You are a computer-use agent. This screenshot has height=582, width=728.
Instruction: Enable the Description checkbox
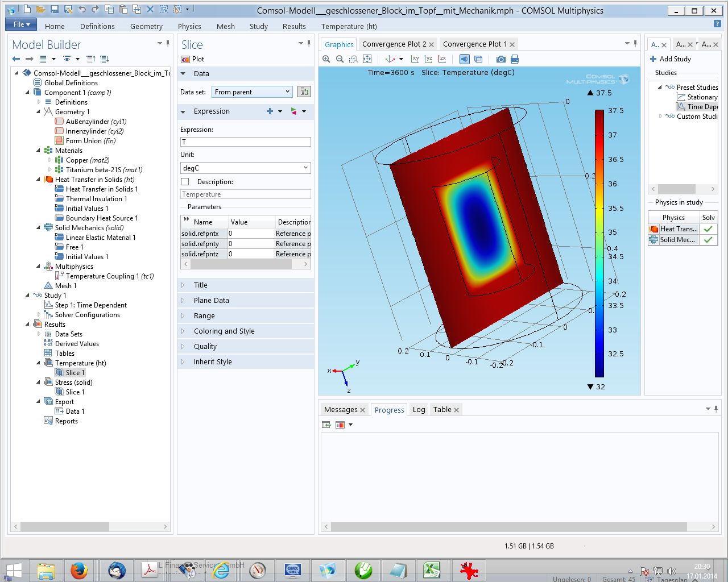click(x=185, y=182)
